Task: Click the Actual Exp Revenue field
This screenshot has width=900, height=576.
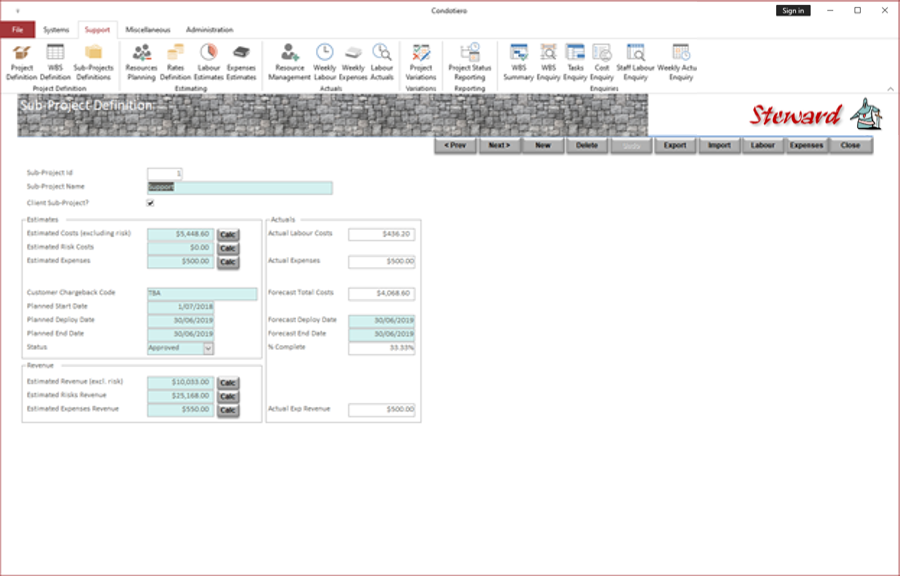Action: click(x=382, y=410)
